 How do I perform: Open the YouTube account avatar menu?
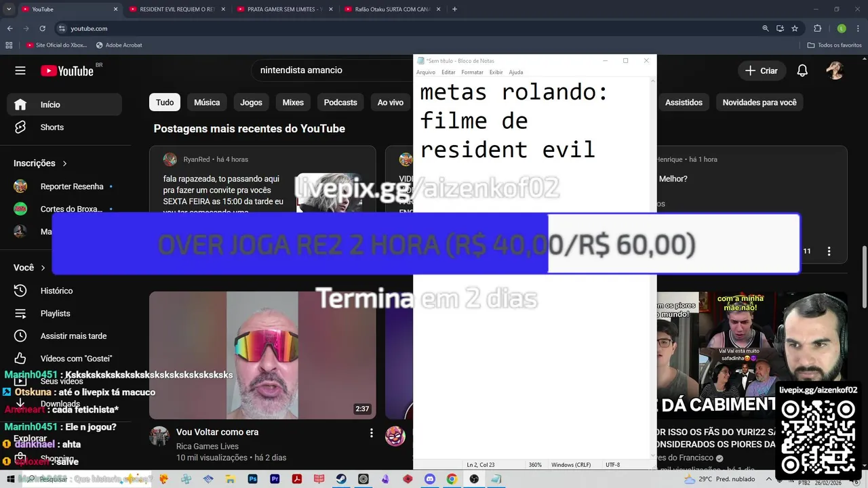(x=835, y=70)
